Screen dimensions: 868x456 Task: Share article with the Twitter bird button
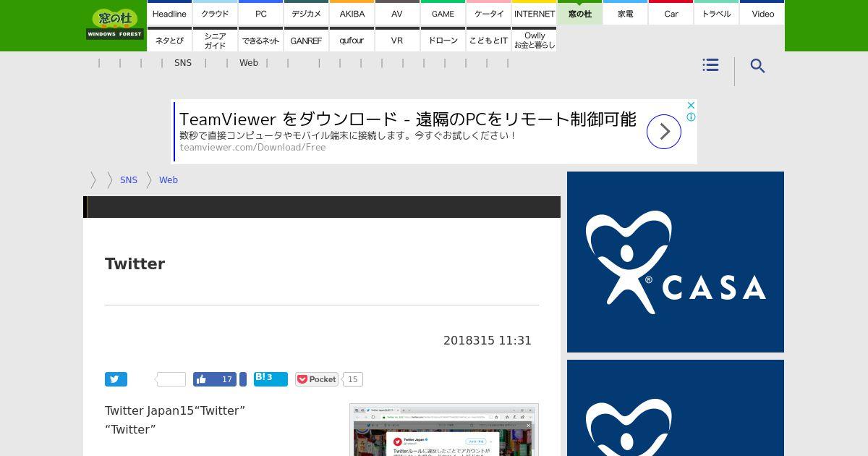pos(116,379)
